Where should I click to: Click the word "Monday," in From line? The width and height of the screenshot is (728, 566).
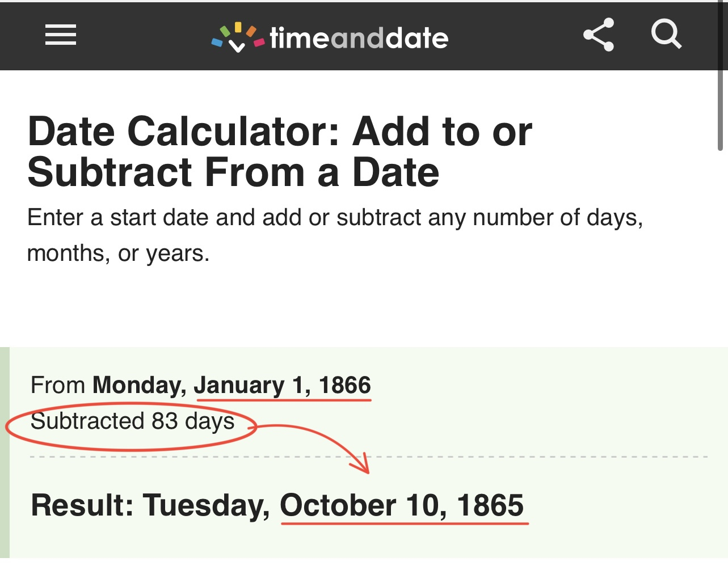coord(140,385)
